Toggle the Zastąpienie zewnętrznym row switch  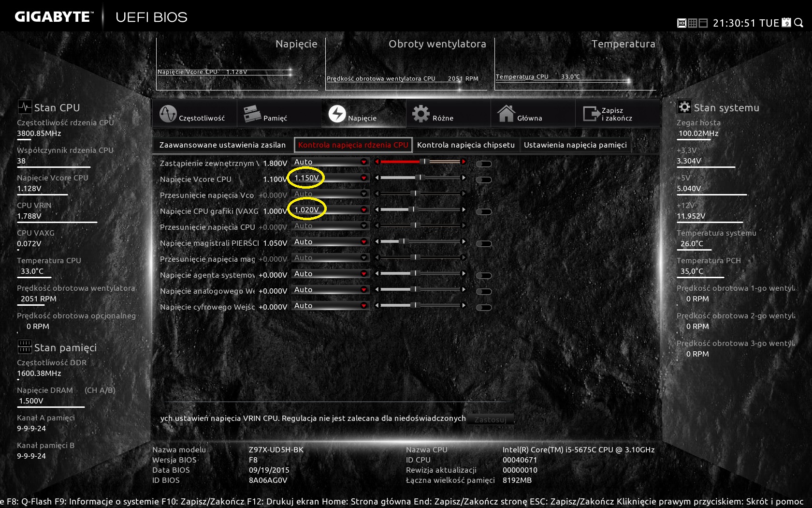484,164
